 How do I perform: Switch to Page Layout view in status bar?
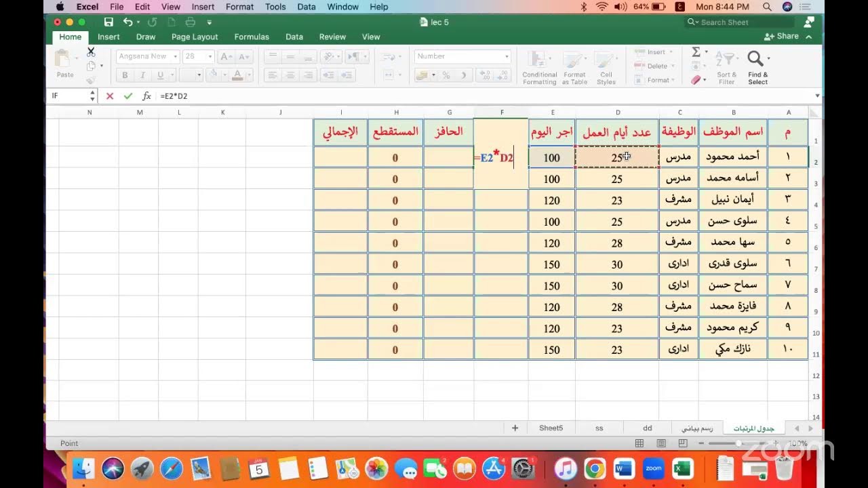[x=661, y=443]
